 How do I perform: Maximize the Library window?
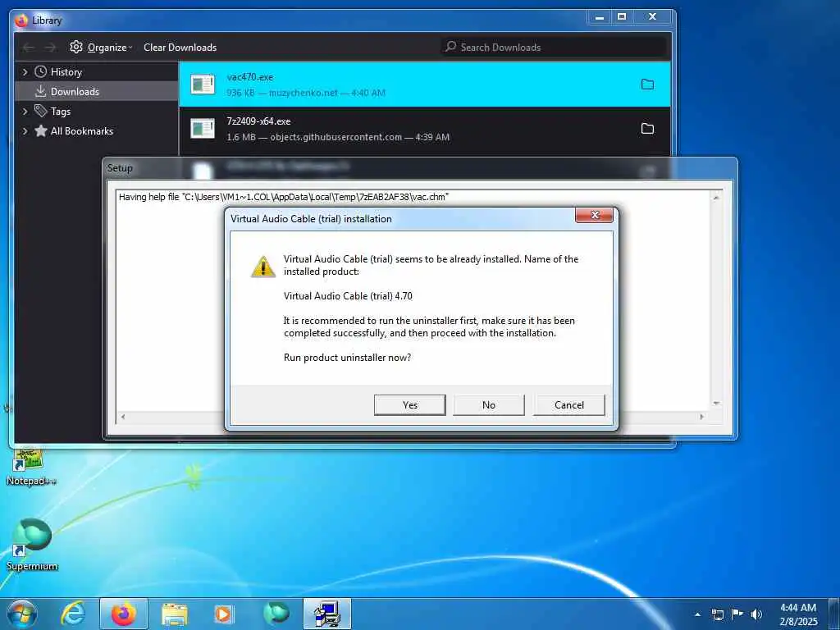(x=622, y=16)
